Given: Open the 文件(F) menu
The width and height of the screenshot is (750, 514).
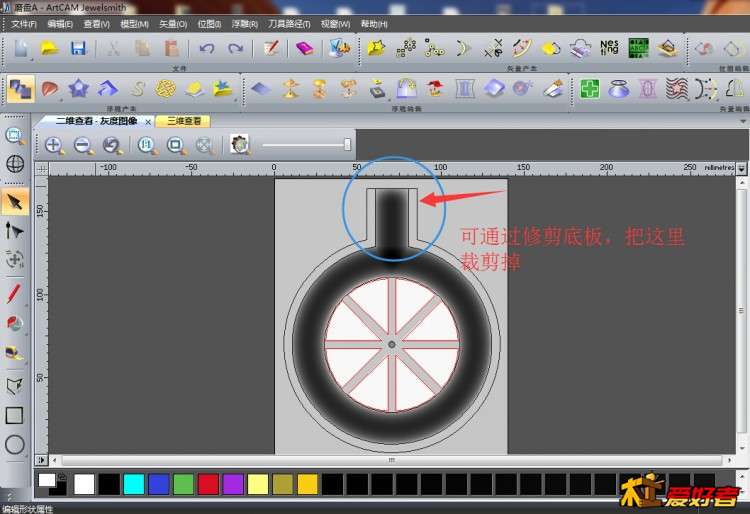Looking at the screenshot, I should [x=24, y=23].
